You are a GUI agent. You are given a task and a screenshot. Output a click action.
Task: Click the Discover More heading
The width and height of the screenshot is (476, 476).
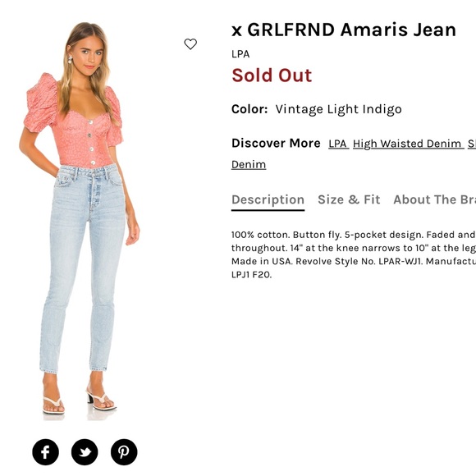point(276,143)
